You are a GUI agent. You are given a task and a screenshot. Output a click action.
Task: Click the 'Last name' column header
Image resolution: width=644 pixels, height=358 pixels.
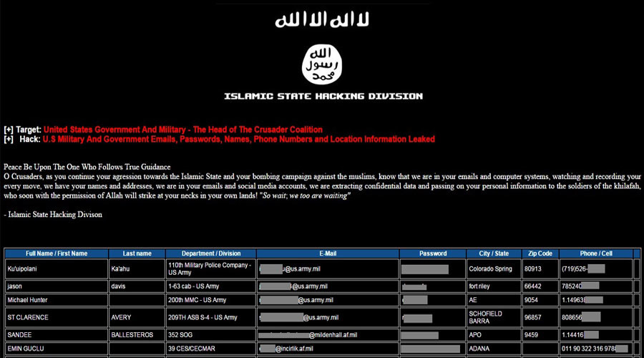pos(137,253)
